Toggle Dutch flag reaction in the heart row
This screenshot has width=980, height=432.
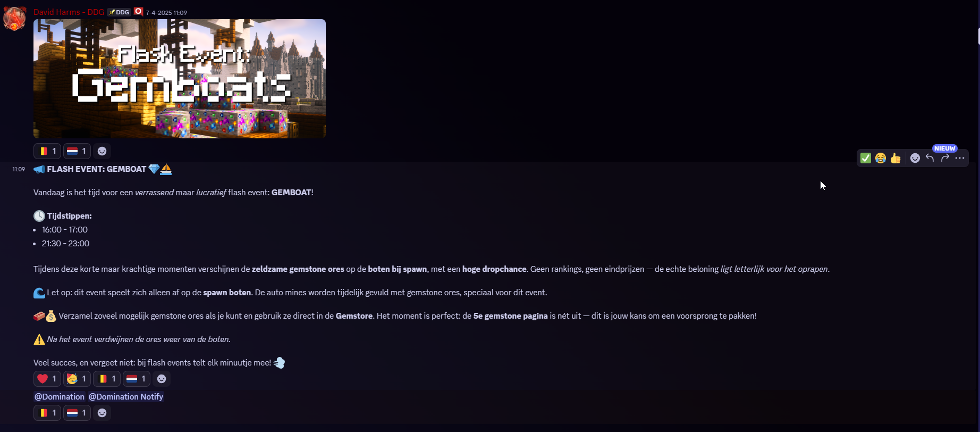coord(137,379)
